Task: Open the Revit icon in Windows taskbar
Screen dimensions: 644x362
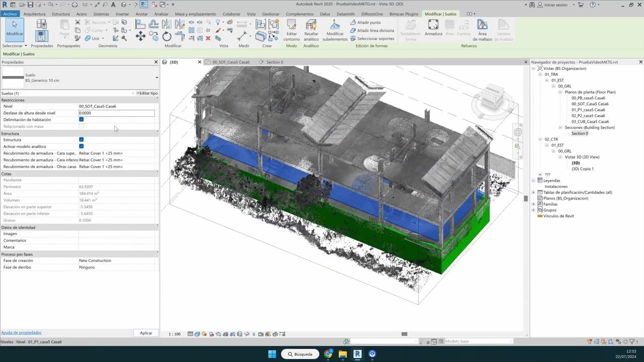Action: pyautogui.click(x=357, y=354)
